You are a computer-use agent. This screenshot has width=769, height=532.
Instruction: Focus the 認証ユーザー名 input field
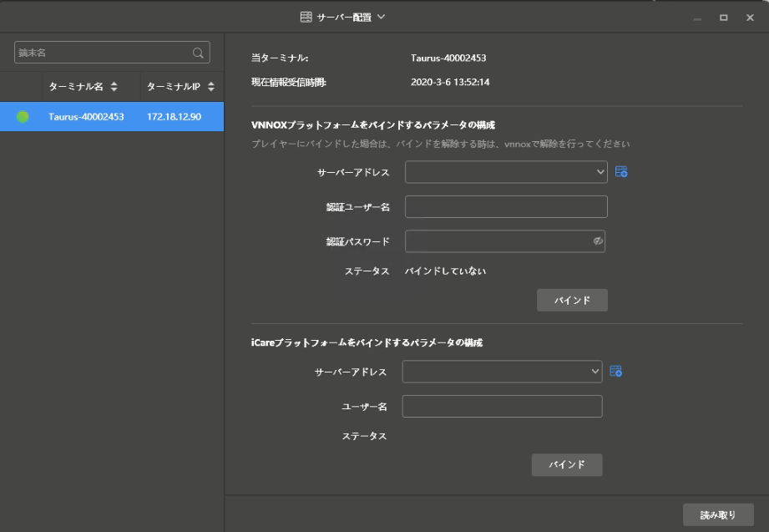pos(506,206)
